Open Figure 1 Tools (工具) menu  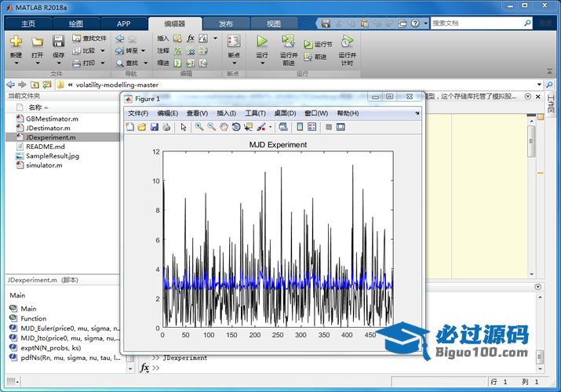255,113
